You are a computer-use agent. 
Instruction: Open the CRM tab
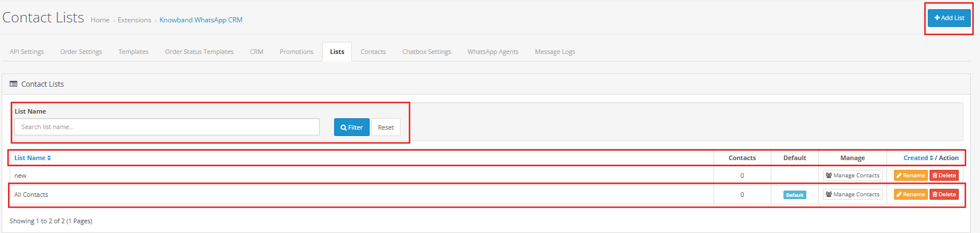pyautogui.click(x=257, y=52)
